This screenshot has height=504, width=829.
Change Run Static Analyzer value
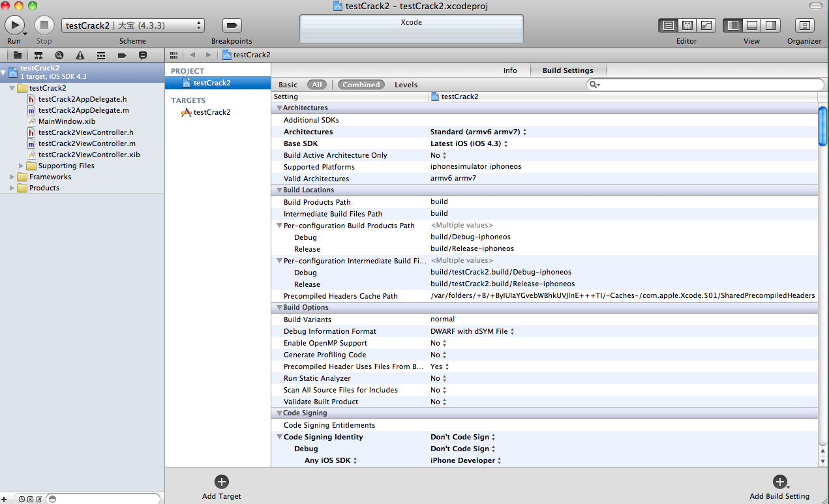[x=438, y=378]
